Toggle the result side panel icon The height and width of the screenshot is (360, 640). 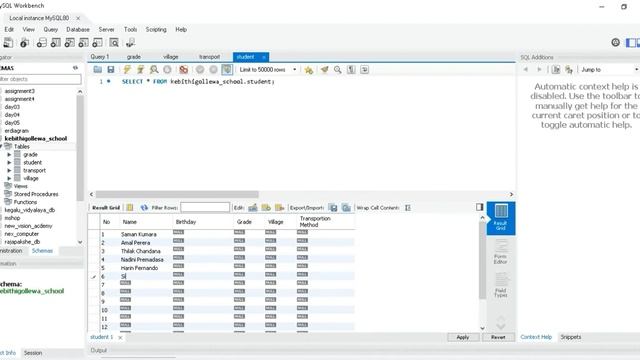coord(480,207)
